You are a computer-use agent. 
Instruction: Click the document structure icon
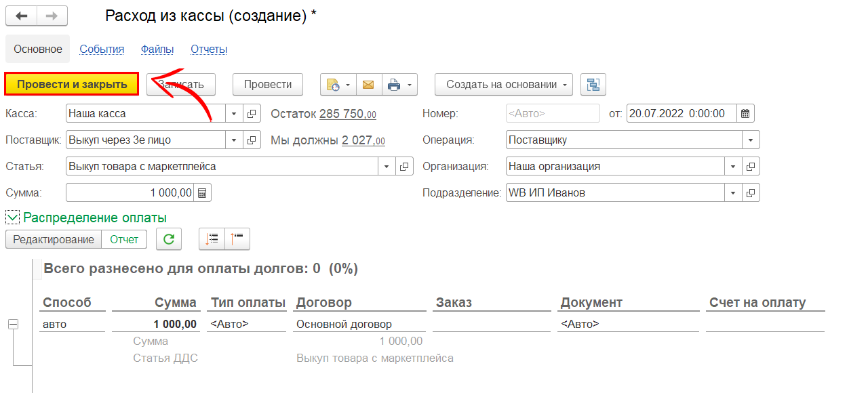(x=593, y=85)
